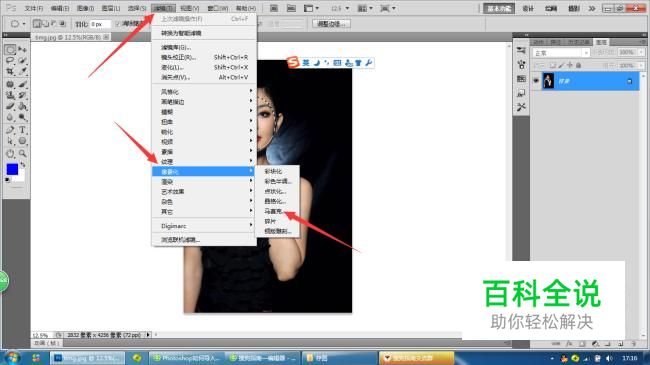Select the Clone Stamp tool
Viewport: 650px width, 365px height.
[10, 95]
